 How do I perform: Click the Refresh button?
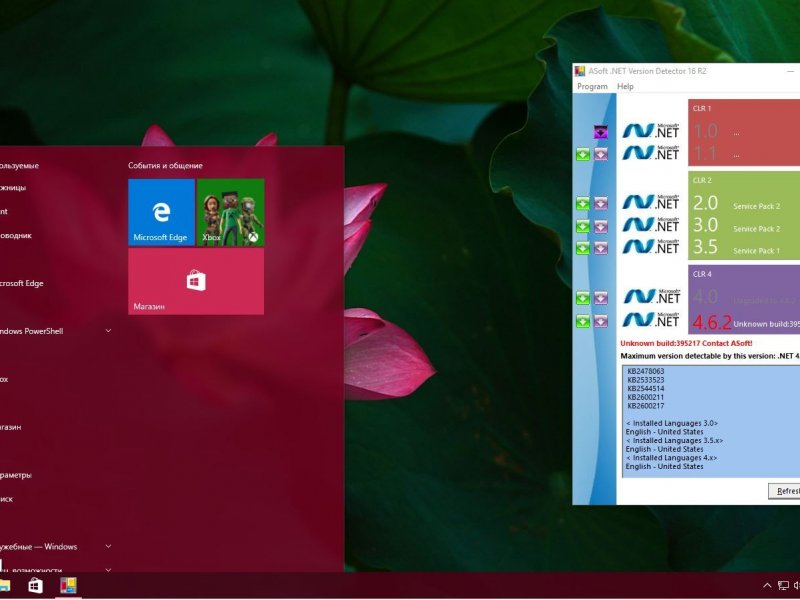coord(785,491)
